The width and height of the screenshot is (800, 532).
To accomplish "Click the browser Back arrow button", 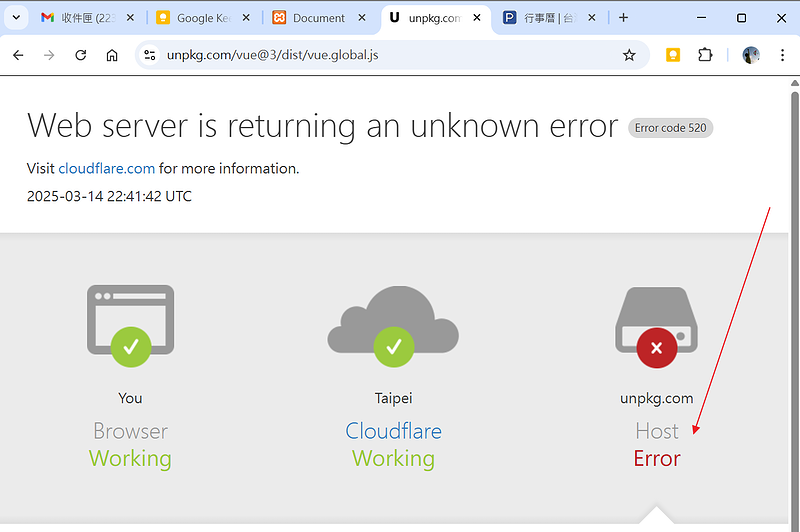I will click(18, 56).
